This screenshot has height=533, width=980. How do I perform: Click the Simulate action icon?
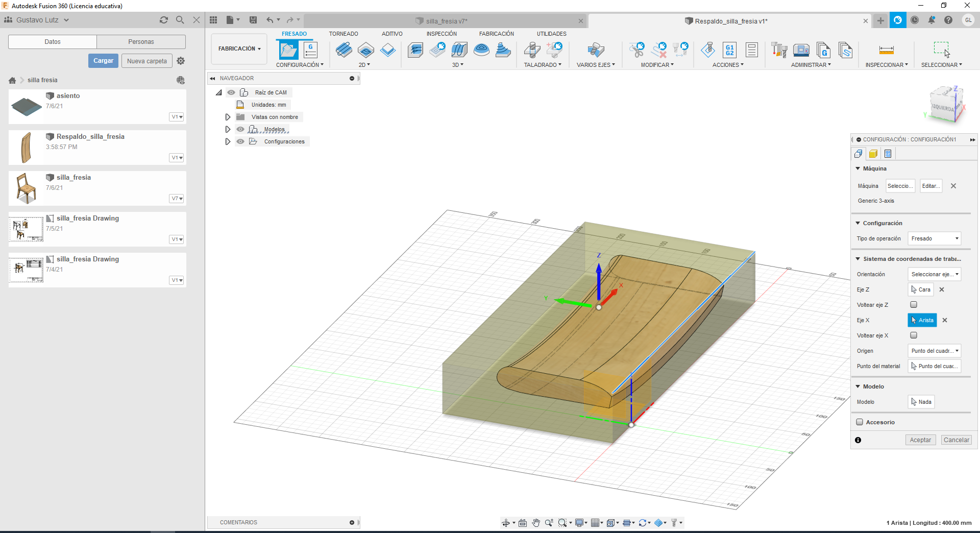708,50
